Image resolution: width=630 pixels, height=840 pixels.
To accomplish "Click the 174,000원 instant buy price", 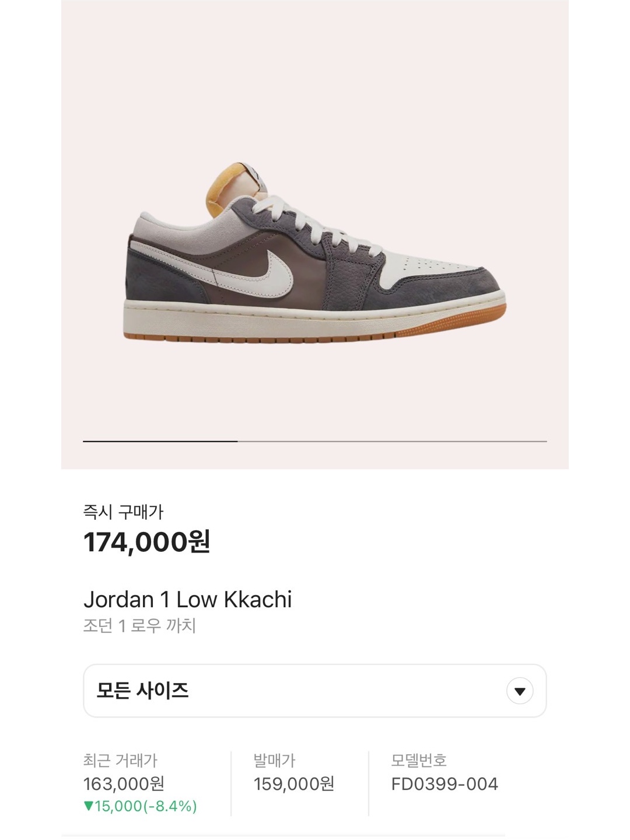I will point(146,542).
